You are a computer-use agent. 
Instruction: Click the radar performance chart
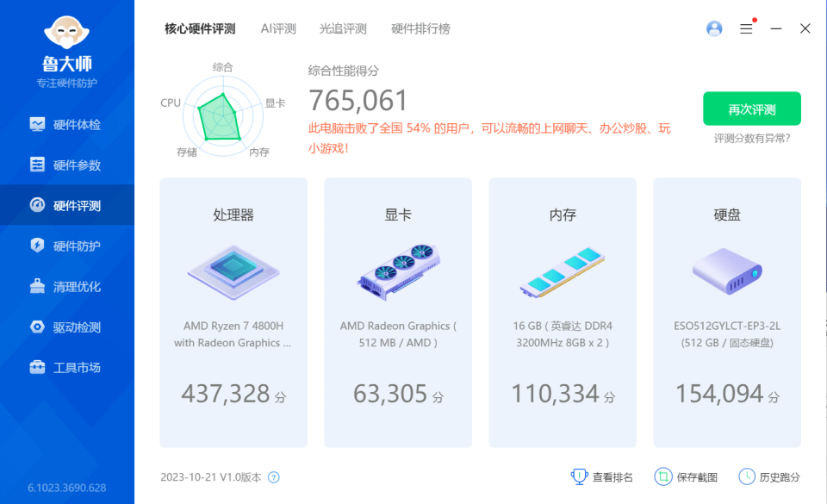pyautogui.click(x=222, y=114)
